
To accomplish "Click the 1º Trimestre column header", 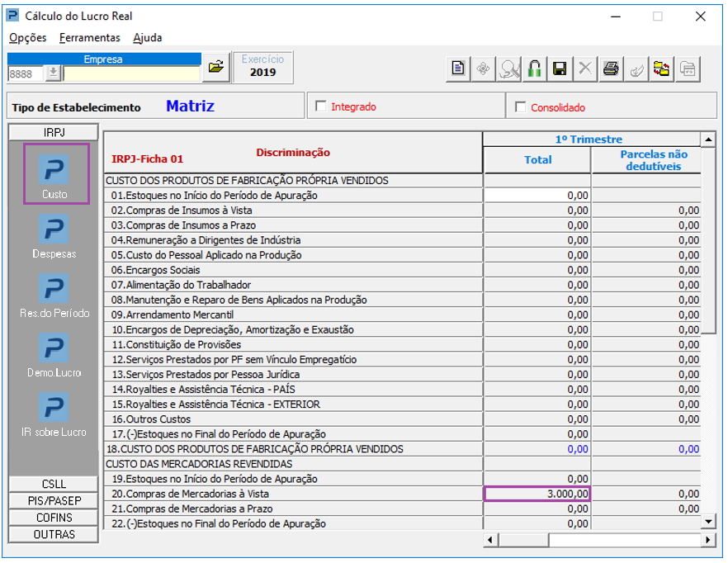I will 591,139.
